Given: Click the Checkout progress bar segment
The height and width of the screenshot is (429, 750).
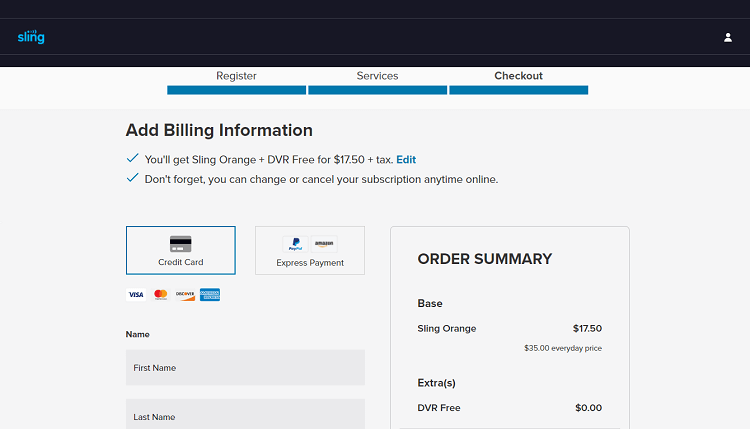Looking at the screenshot, I should click(518, 90).
